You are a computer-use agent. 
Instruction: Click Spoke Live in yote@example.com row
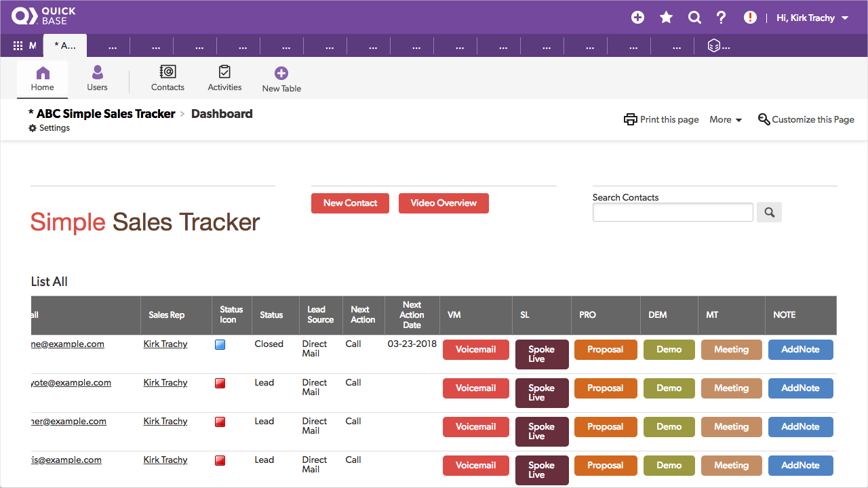click(x=542, y=393)
